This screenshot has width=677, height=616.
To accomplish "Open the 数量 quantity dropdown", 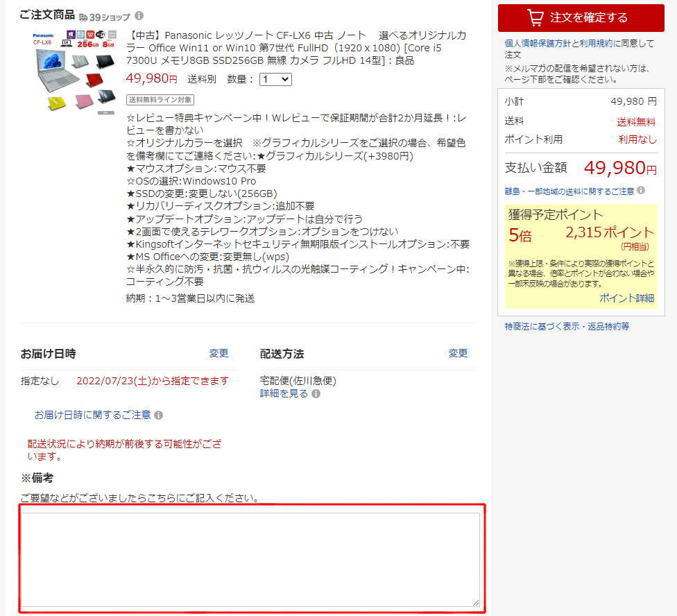I will pyautogui.click(x=275, y=80).
